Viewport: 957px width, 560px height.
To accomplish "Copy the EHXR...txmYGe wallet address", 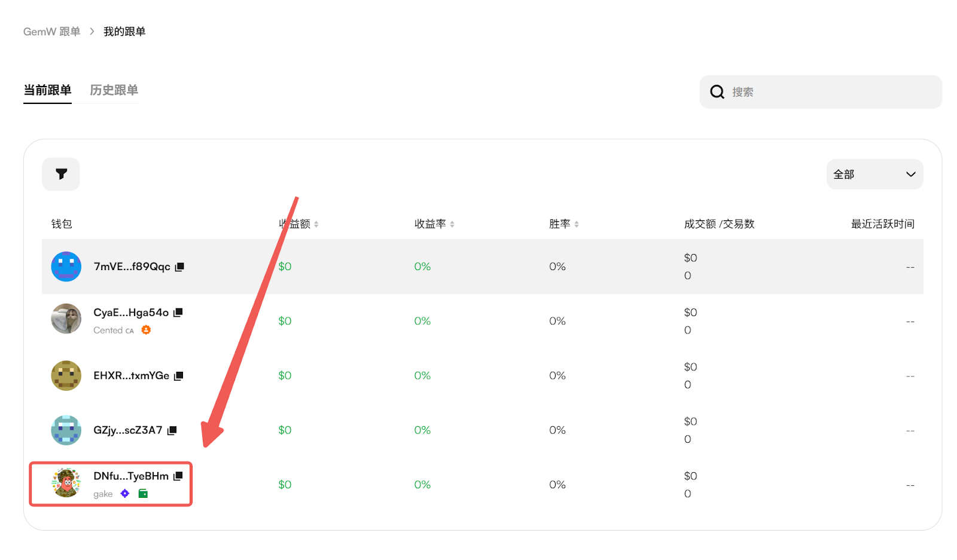I will click(x=178, y=376).
